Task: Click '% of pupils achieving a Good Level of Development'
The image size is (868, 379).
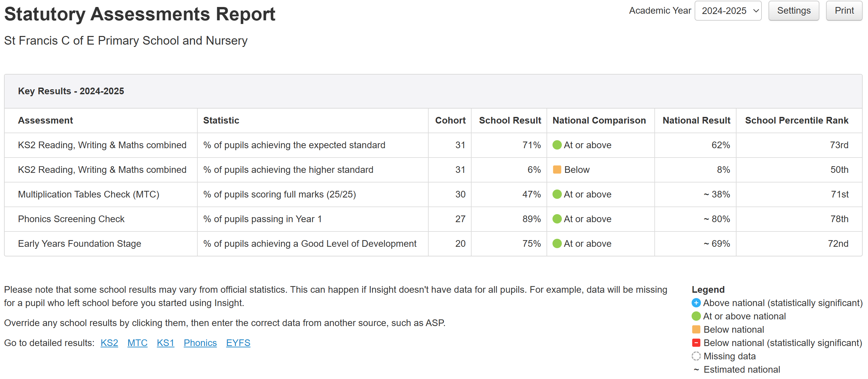Action: 310,243
